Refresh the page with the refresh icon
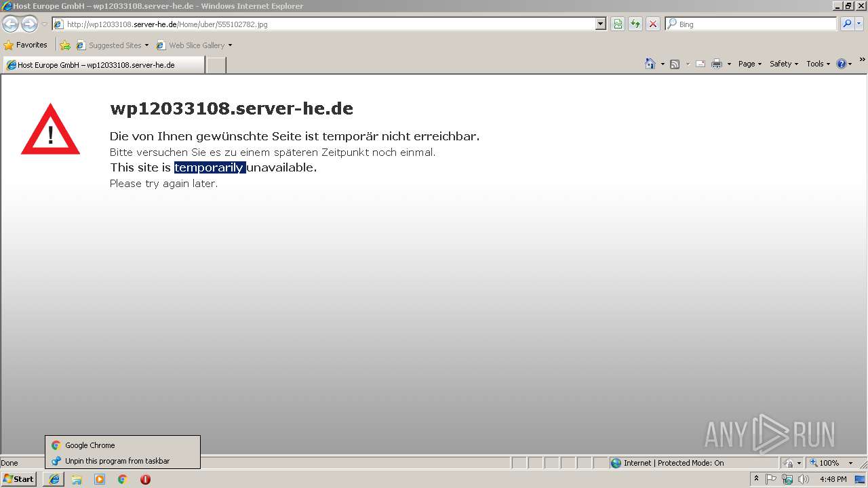Viewport: 868px width, 488px height. coord(635,24)
